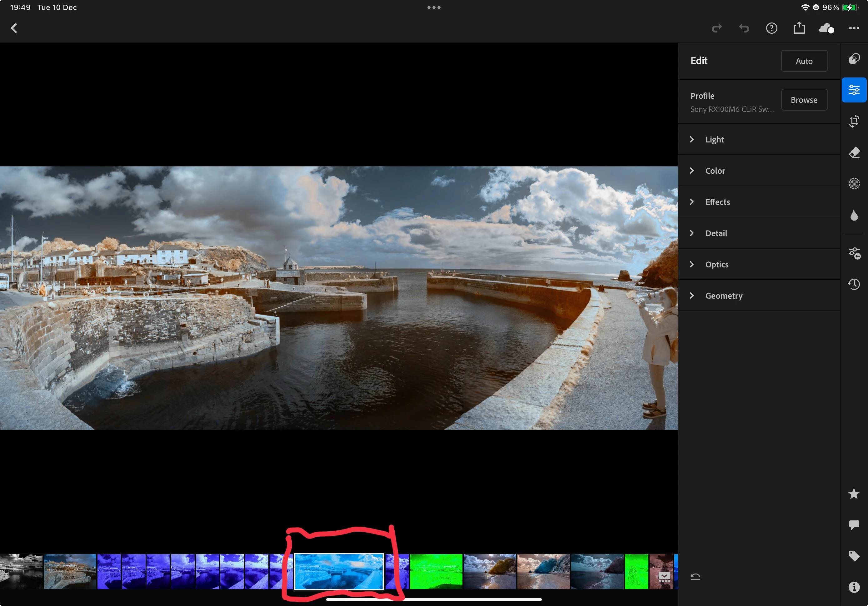This screenshot has height=606, width=868.
Task: Select the Healing eraser tool
Action: click(854, 152)
